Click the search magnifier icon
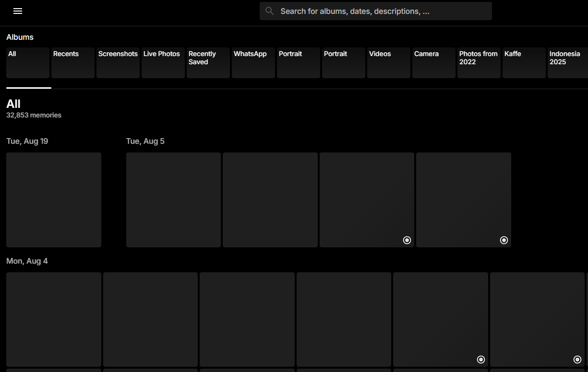This screenshot has width=588, height=372. (x=270, y=11)
